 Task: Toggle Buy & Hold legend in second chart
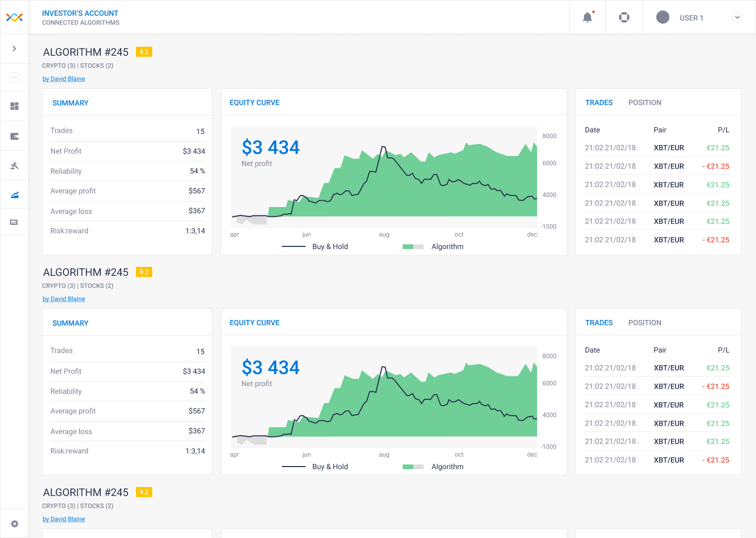[x=315, y=467]
